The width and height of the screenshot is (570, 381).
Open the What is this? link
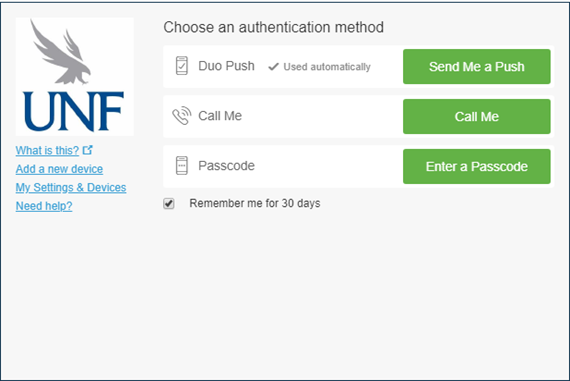click(47, 150)
